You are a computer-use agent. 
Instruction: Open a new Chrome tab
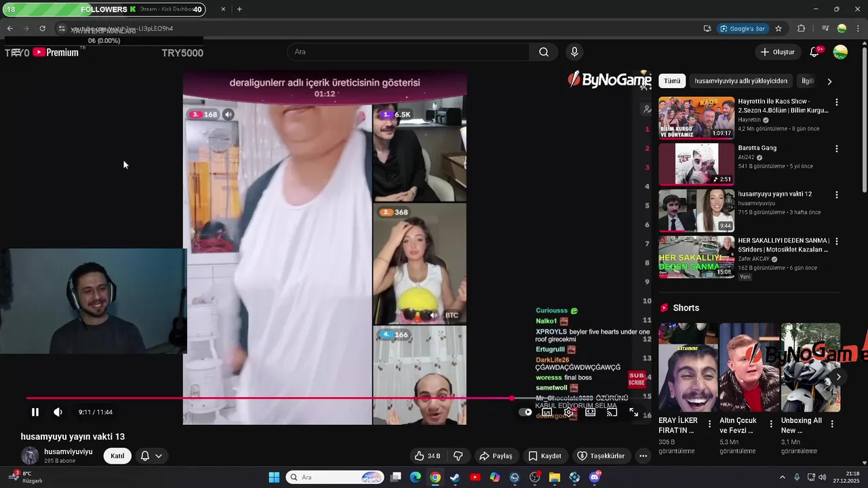click(x=239, y=9)
